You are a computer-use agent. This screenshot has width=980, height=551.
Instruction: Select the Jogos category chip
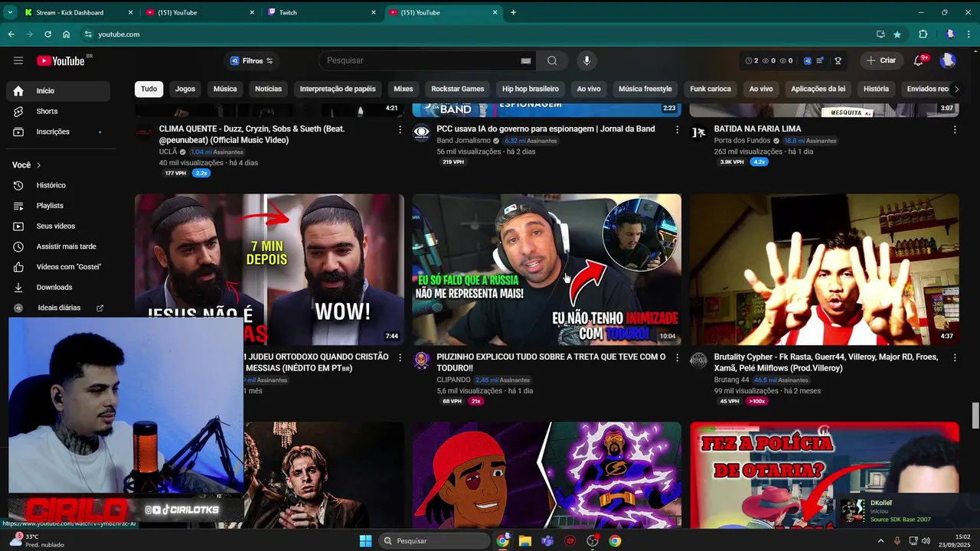pos(185,89)
